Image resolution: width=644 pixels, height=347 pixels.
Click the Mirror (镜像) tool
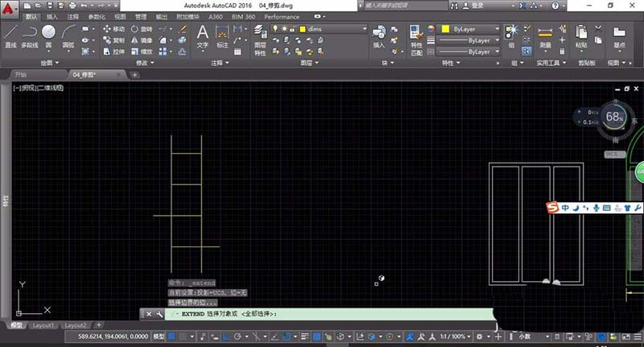tap(141, 39)
